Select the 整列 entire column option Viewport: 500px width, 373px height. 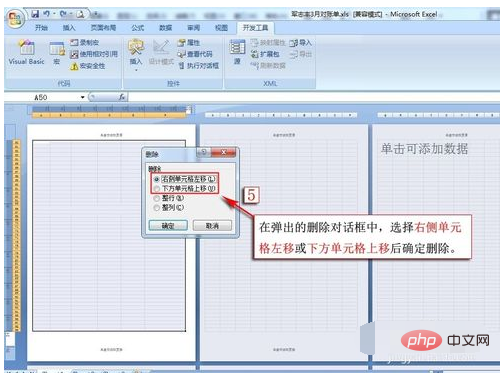click(x=169, y=207)
